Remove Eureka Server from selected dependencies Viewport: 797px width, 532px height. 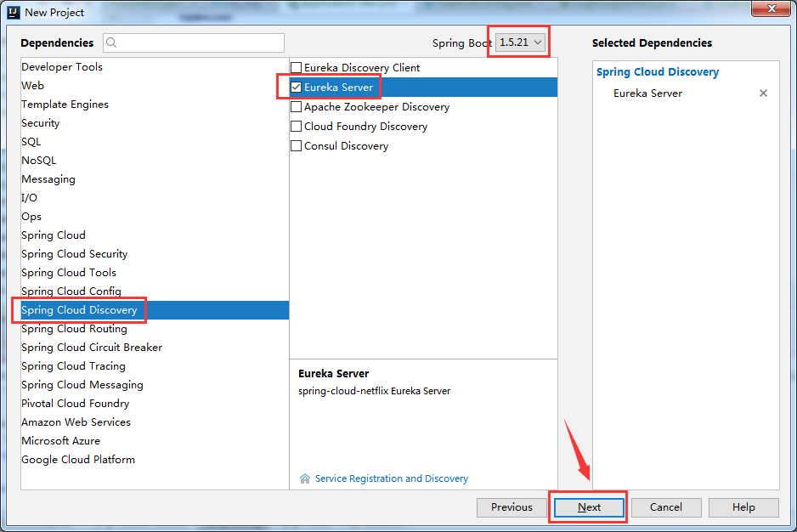[x=763, y=93]
